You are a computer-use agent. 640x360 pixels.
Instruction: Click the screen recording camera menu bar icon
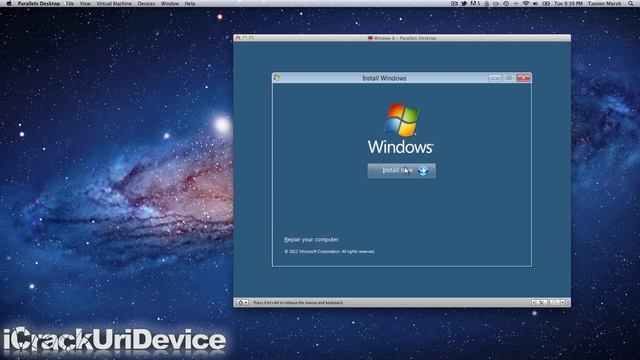[x=454, y=3]
